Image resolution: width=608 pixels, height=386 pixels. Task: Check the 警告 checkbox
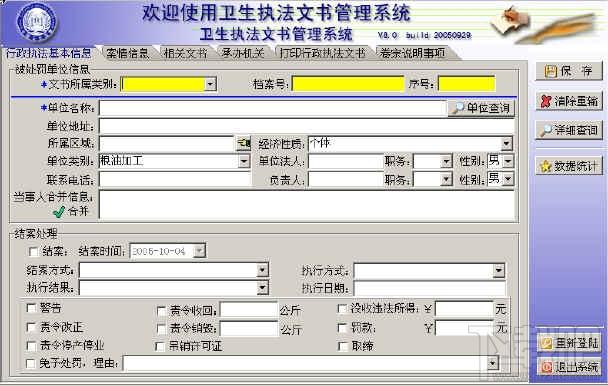click(31, 308)
